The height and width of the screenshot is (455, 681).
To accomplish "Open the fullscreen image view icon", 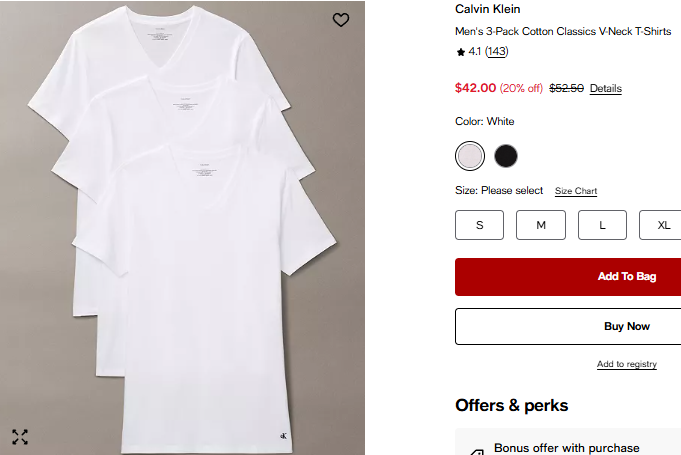I will pyautogui.click(x=20, y=436).
